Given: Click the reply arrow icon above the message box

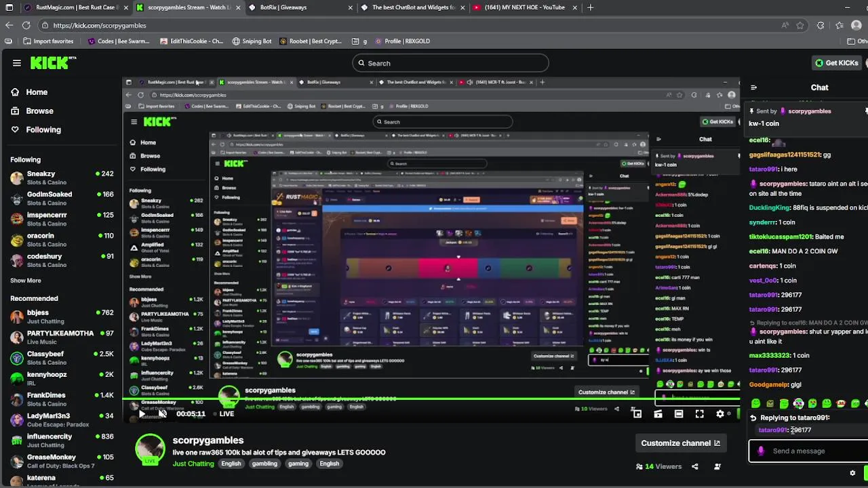Looking at the screenshot, I should [x=753, y=418].
